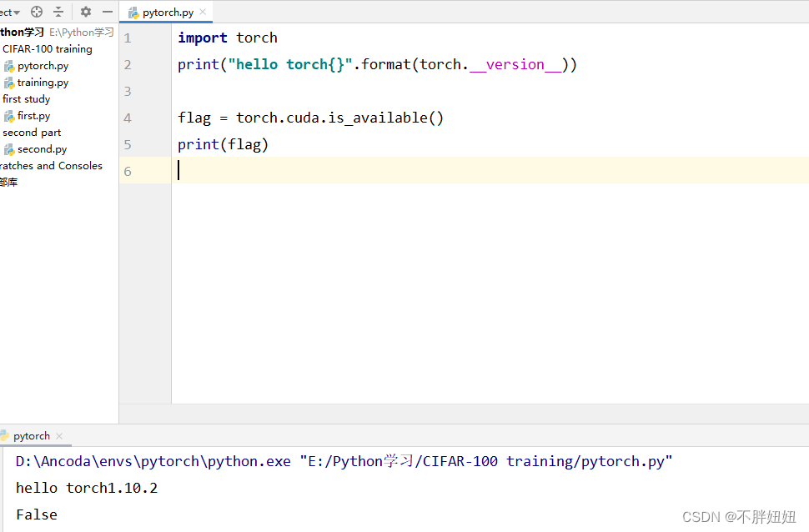This screenshot has height=532, width=809.
Task: Select the first study folder
Action: point(27,99)
